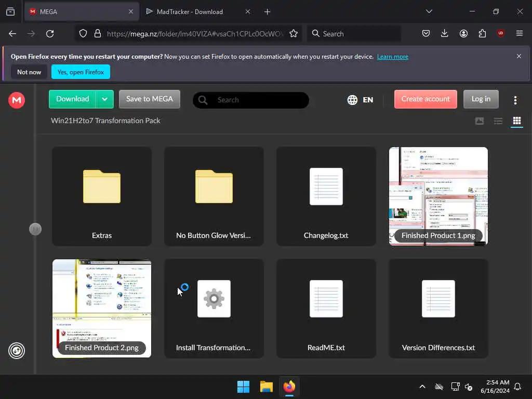Select Install Transformation executable file

point(214,309)
